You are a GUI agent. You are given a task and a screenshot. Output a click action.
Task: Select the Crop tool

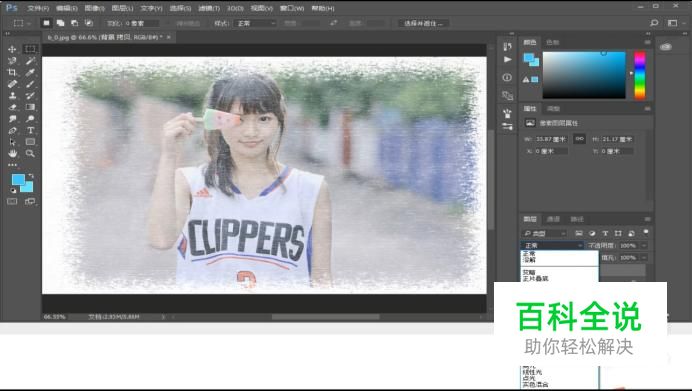click(x=12, y=72)
